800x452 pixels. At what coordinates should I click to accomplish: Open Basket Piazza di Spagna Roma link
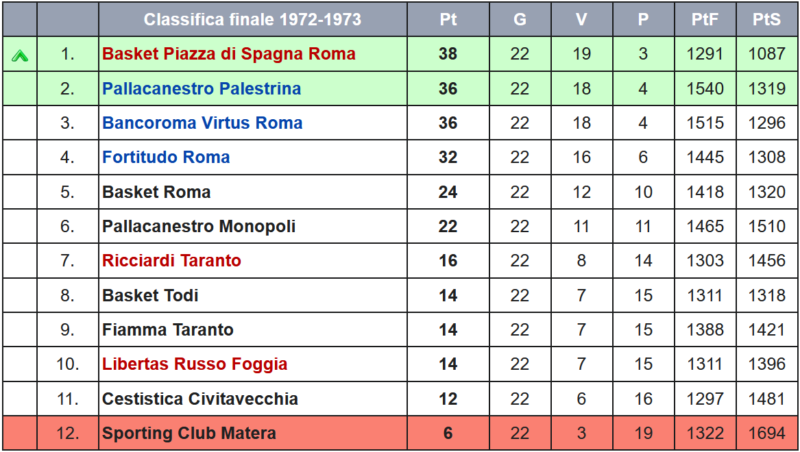click(x=229, y=54)
